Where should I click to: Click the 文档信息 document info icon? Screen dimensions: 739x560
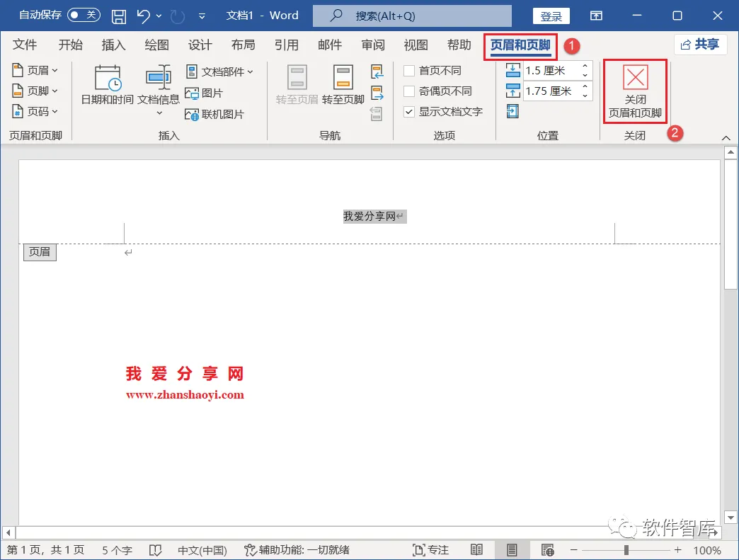coord(159,77)
